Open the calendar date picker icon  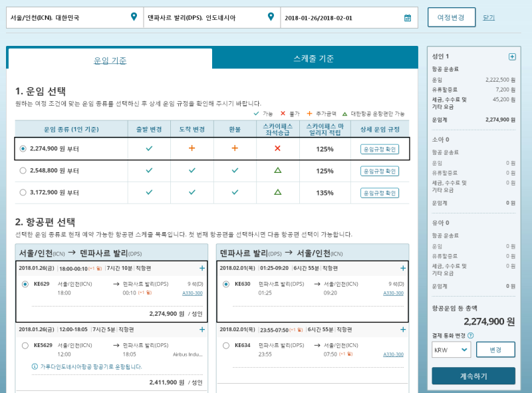[408, 18]
